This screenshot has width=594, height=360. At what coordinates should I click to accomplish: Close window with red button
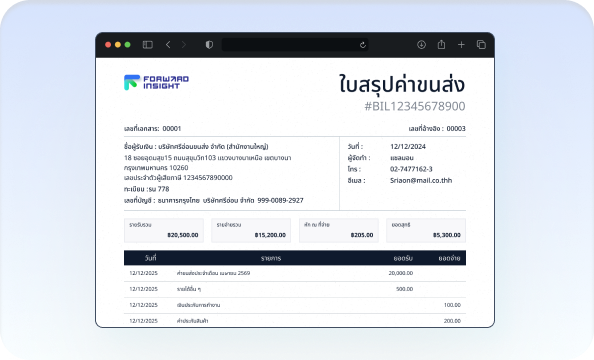108,45
